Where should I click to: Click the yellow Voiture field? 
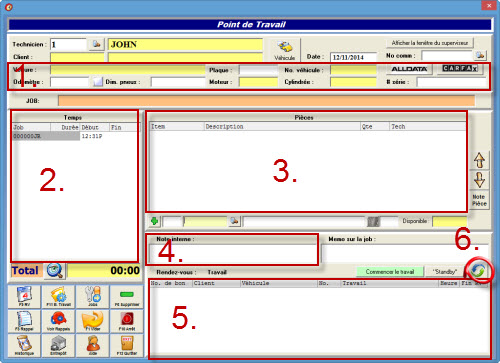[x=128, y=70]
